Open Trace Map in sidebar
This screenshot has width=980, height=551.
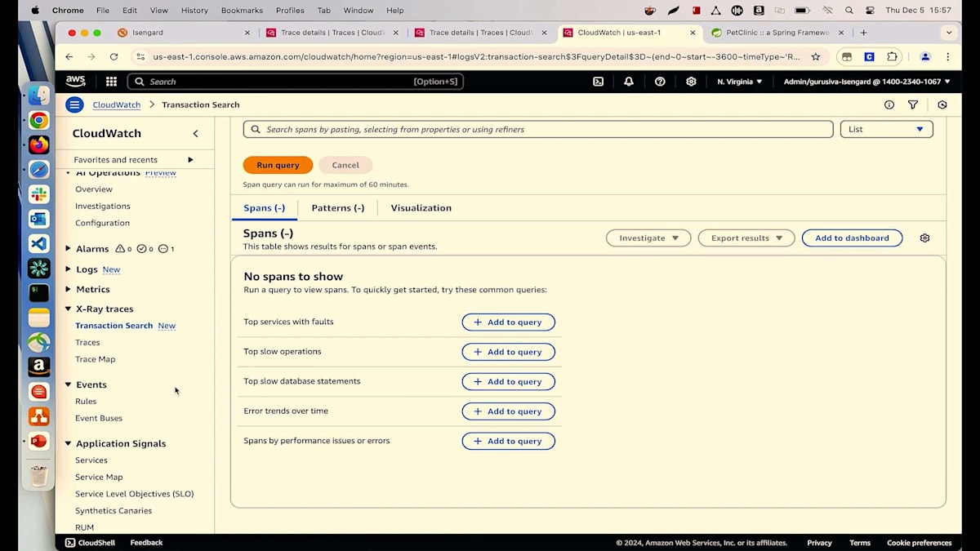coord(95,359)
